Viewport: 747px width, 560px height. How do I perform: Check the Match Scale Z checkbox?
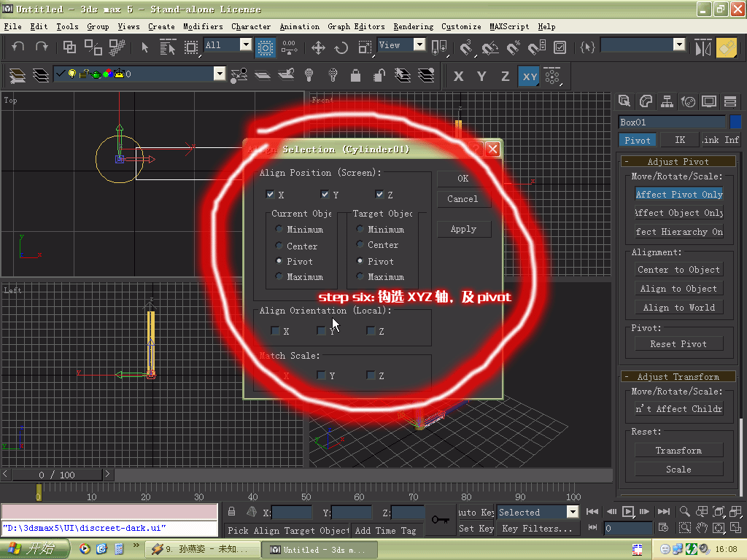[x=371, y=376]
